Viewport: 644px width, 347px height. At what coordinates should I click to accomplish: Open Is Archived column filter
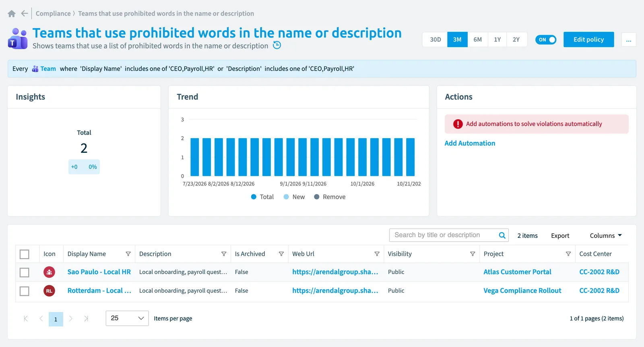[281, 254]
